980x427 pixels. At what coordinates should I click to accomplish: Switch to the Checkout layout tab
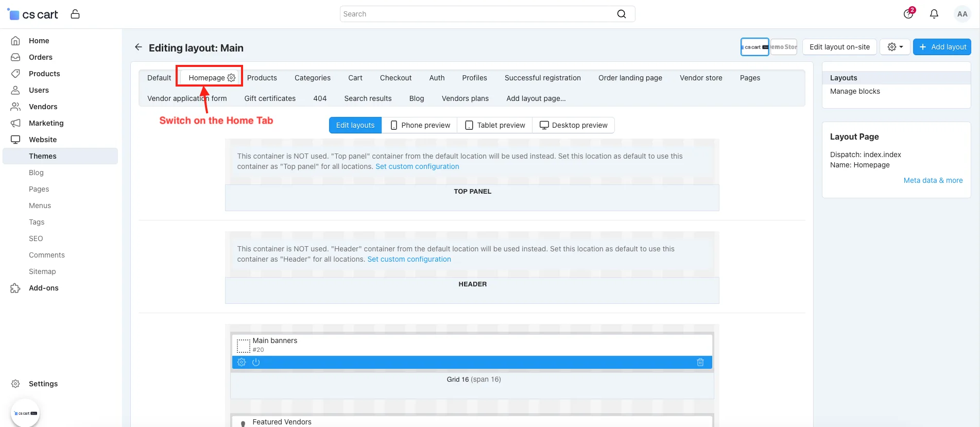click(x=396, y=78)
